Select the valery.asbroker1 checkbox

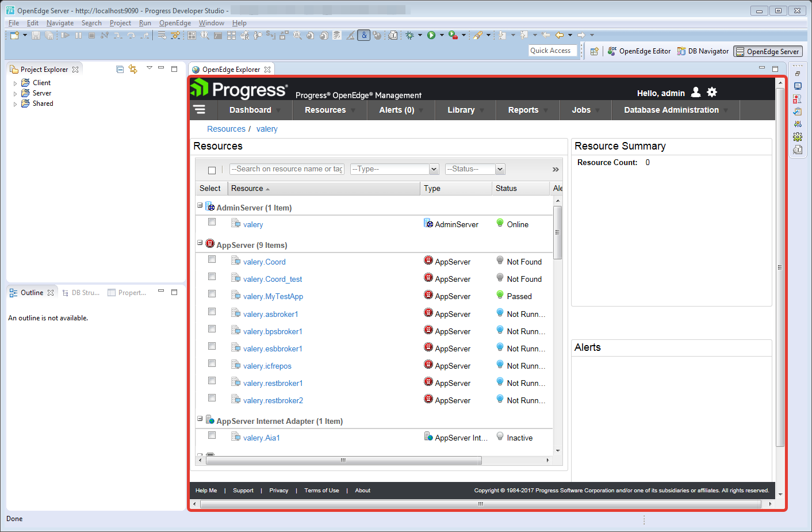coord(212,312)
